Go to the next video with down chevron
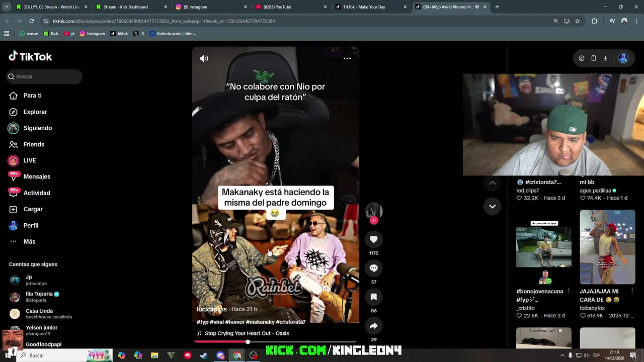The image size is (644, 362). click(x=492, y=206)
